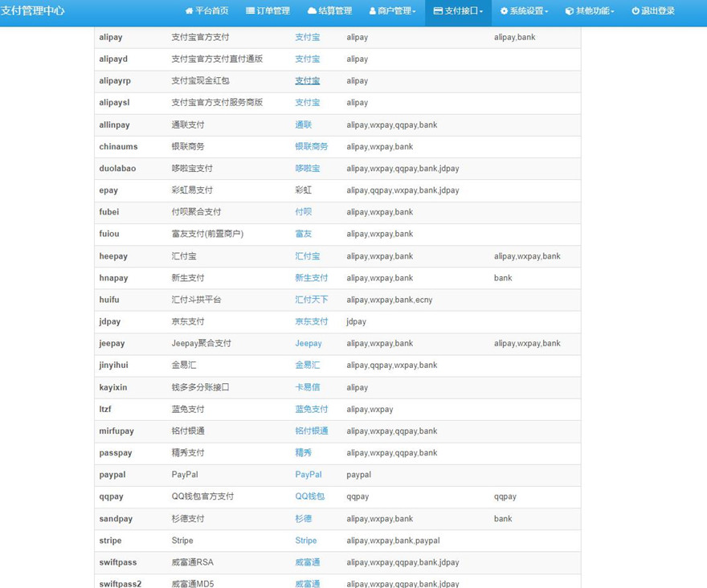Screen dimensions: 707x588
Task: Open the 系统设置 dropdown menu
Action: coord(524,10)
